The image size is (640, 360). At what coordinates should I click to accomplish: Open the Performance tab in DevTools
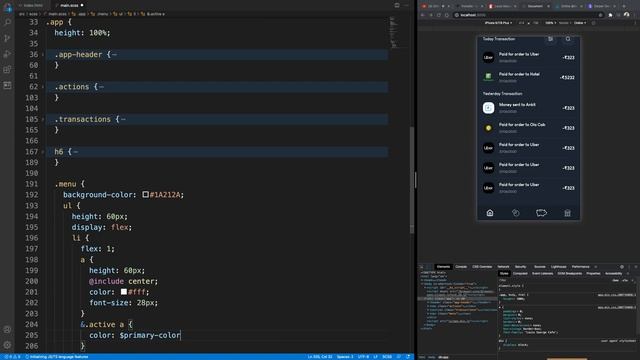[580, 267]
